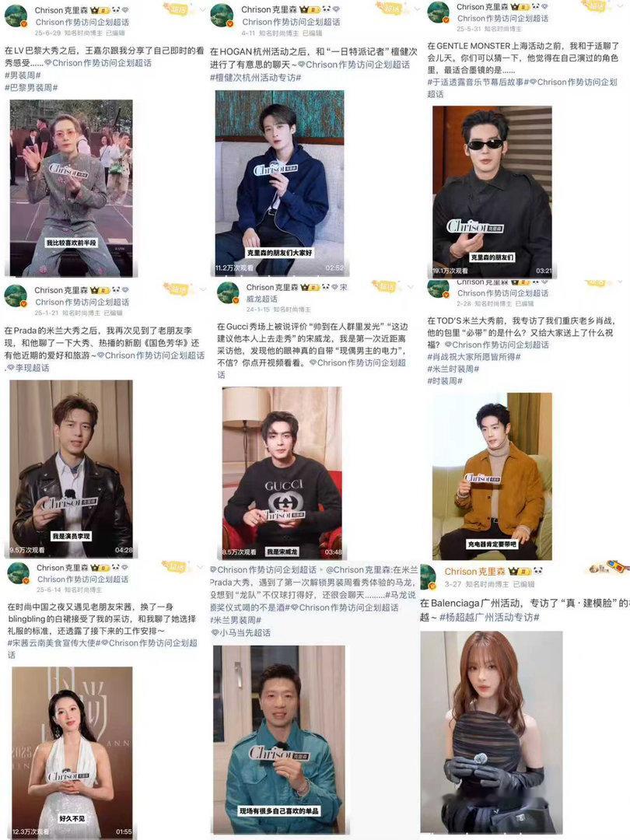Viewport: 630px width, 840px height.
Task: Play the video showing the GUCCI sweater
Action: point(282,473)
